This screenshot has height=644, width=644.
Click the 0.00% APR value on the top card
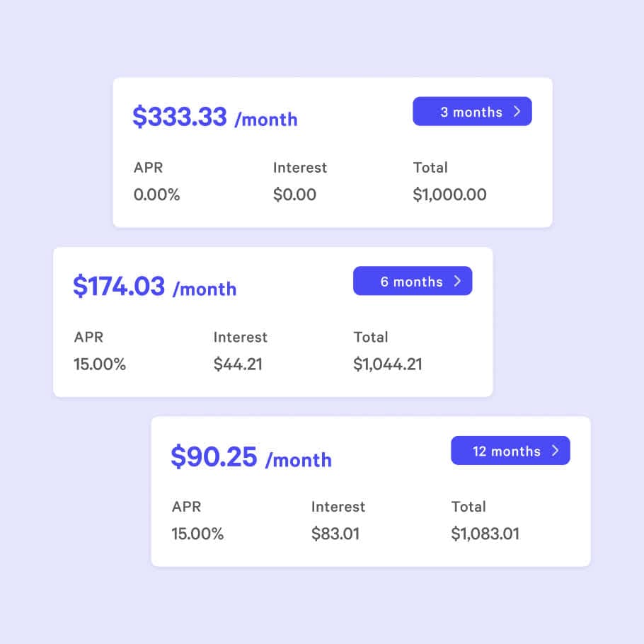pyautogui.click(x=156, y=195)
